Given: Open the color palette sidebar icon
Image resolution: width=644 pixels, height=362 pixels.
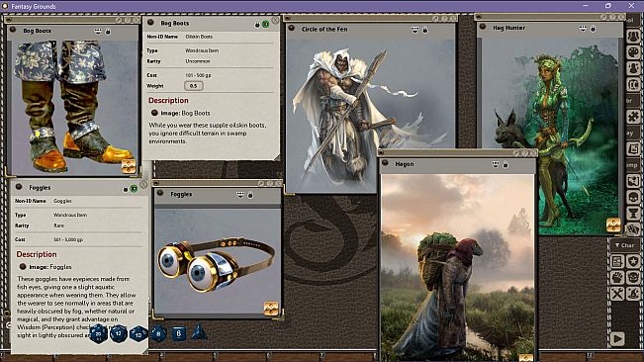Looking at the screenshot, I should [633, 52].
